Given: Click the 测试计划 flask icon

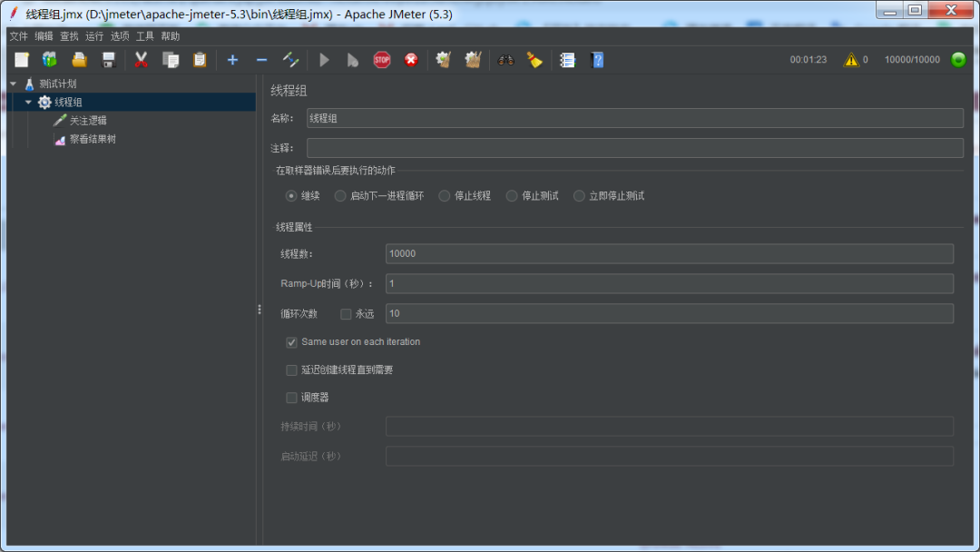Looking at the screenshot, I should [29, 84].
